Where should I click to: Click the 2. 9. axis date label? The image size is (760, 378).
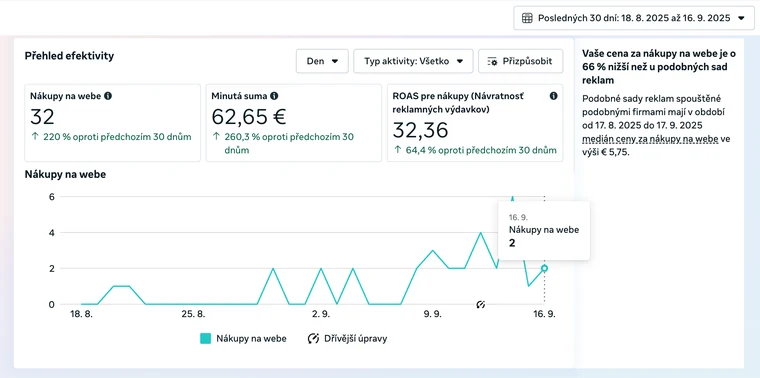321,314
